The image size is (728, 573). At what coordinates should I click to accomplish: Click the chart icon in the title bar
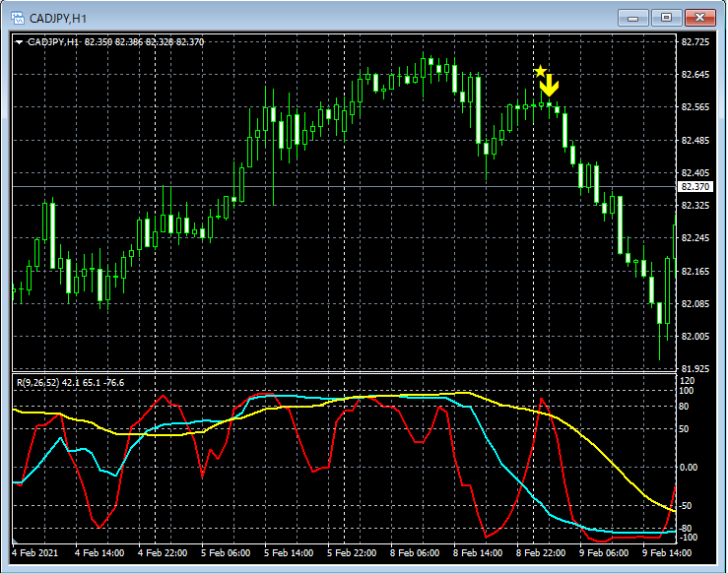[18, 18]
